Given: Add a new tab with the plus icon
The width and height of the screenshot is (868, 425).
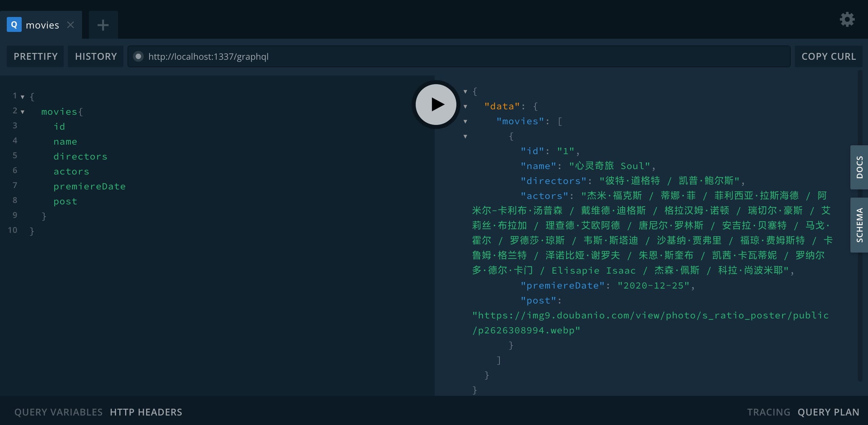Looking at the screenshot, I should 103,25.
